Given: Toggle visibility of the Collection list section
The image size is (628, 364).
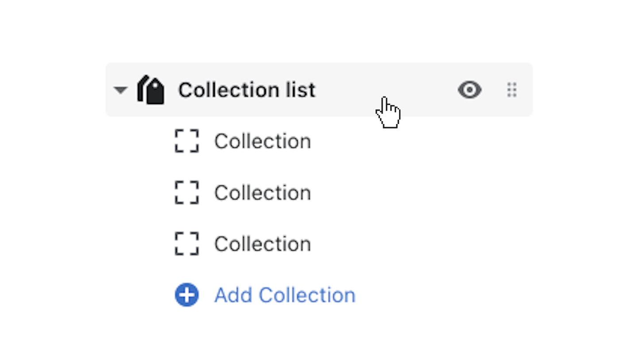Looking at the screenshot, I should (x=469, y=90).
